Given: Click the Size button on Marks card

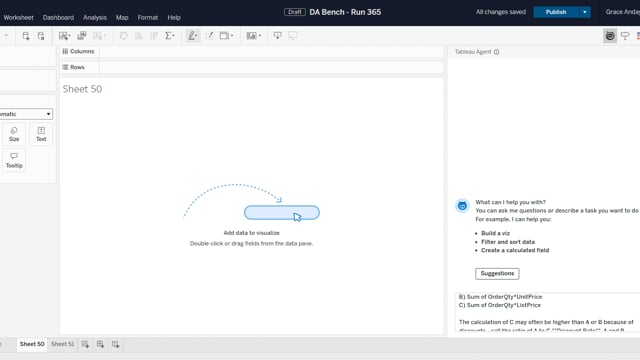Looking at the screenshot, I should pos(14,134).
